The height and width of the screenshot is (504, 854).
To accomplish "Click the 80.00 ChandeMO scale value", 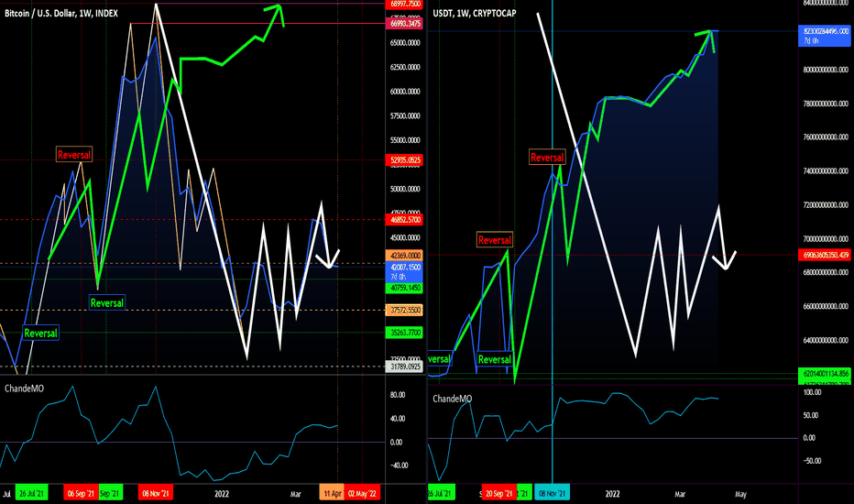I will (398, 395).
